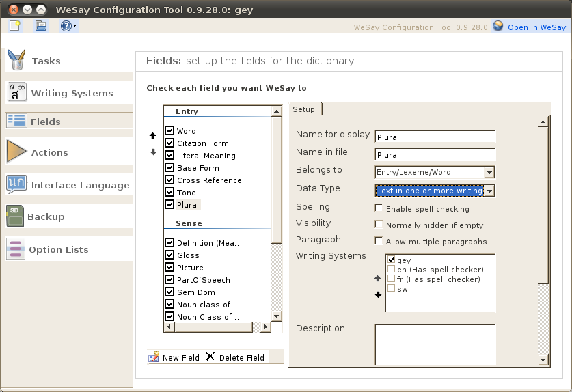
Task: Click Open in WeSay link
Action: pos(536,27)
